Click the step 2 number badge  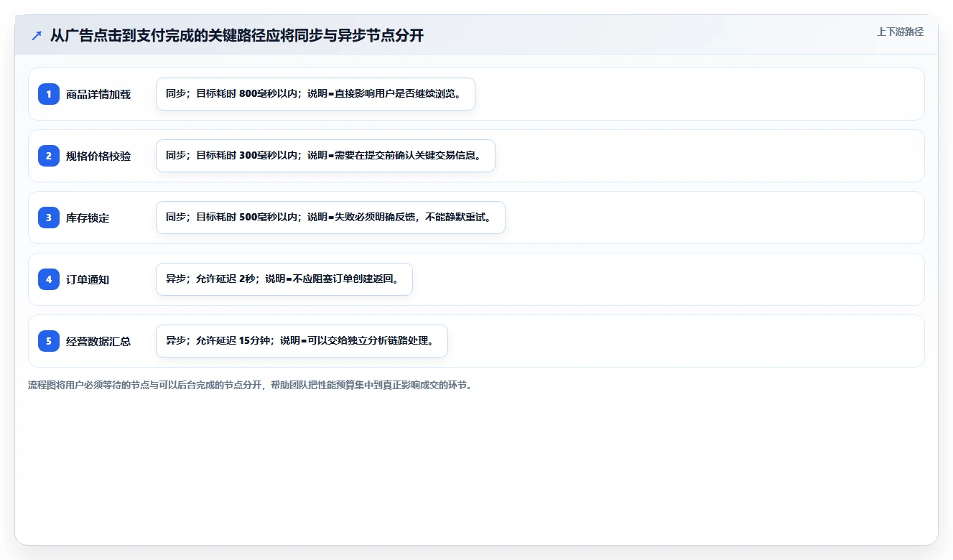[49, 155]
